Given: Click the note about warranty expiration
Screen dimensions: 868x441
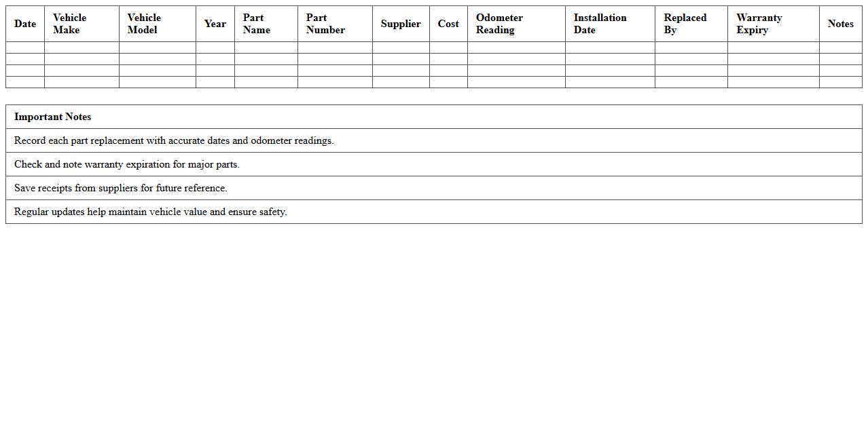Looking at the screenshot, I should tap(127, 164).
